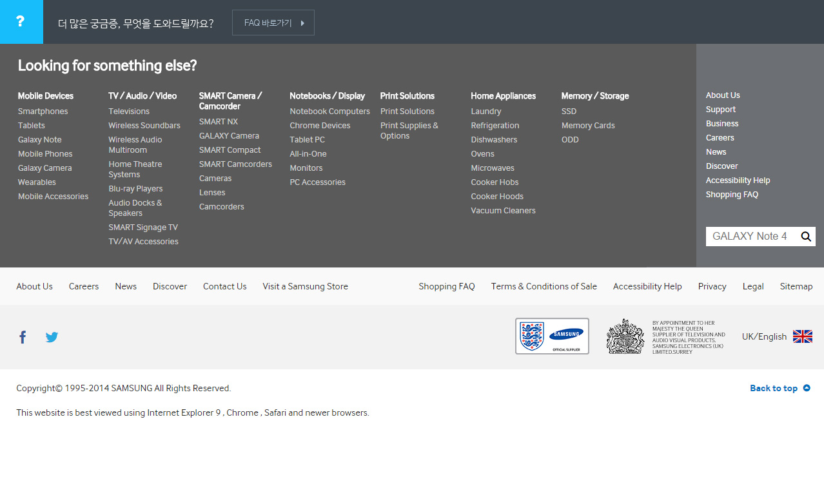Viewport: 824px width, 504px height.
Task: Open Samsung's Facebook page icon
Action: (23, 337)
